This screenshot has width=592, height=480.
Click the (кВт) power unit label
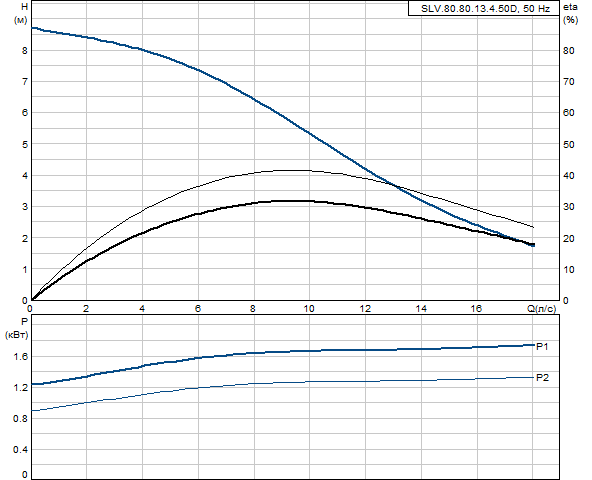16,335
